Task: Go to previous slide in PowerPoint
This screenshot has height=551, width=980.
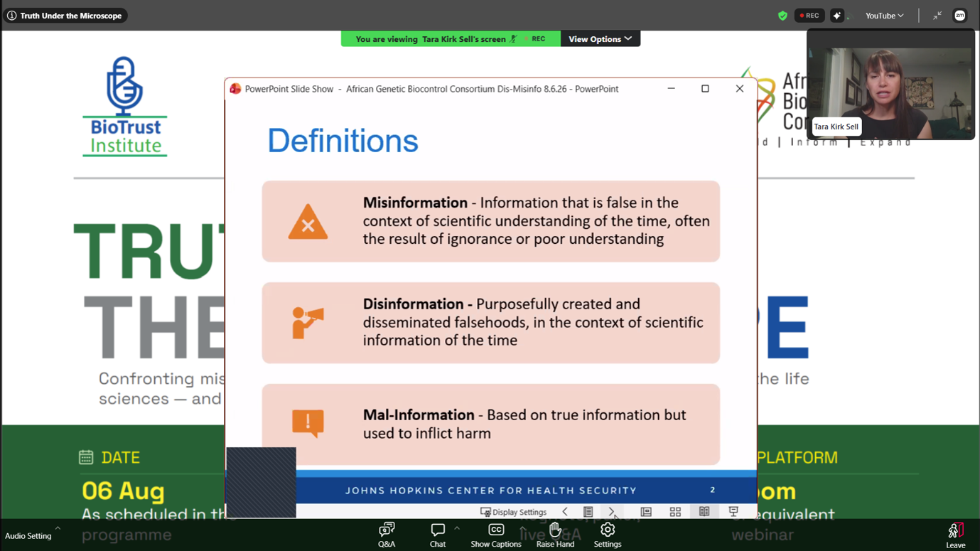Action: pyautogui.click(x=565, y=512)
